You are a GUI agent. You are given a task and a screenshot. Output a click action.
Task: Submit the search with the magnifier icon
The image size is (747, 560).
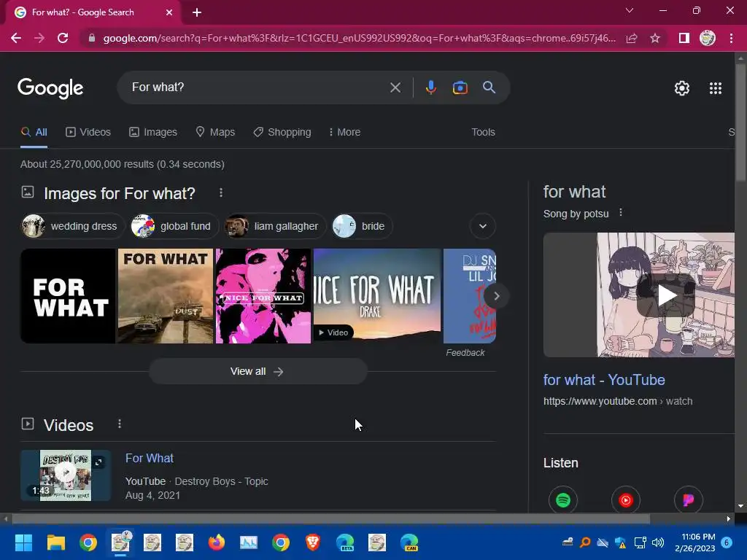[489, 87]
